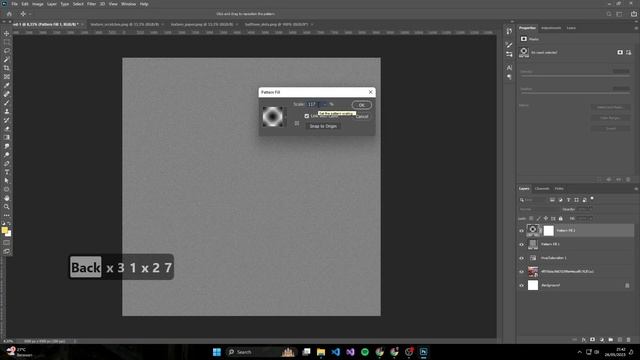Select the Crop tool
The height and width of the screenshot is (360, 640).
pos(7,68)
